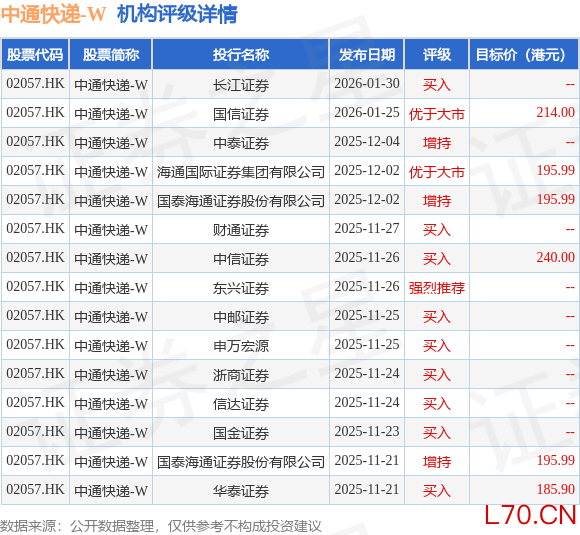The image size is (580, 535).
Task: Click the target price 185.90
Action: coord(556,489)
